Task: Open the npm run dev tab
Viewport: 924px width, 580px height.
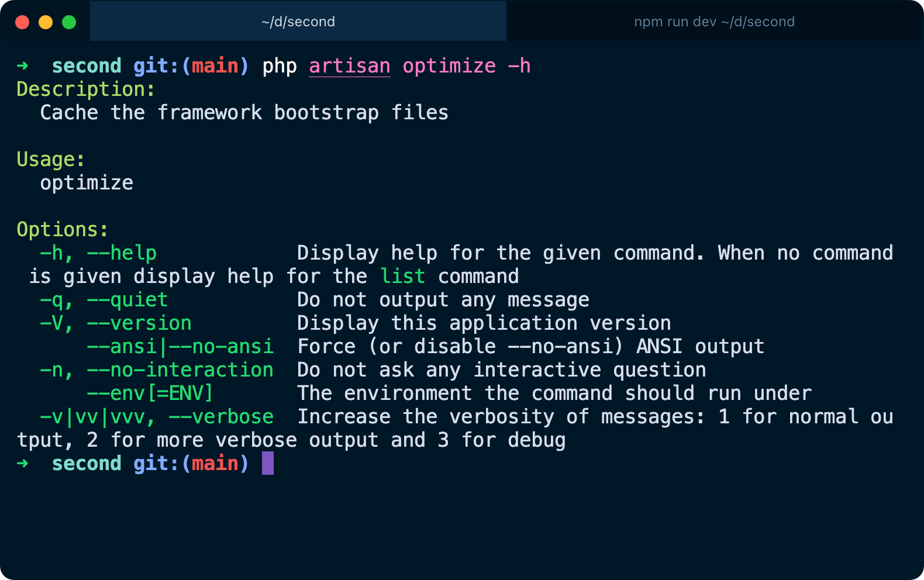Action: coord(714,22)
